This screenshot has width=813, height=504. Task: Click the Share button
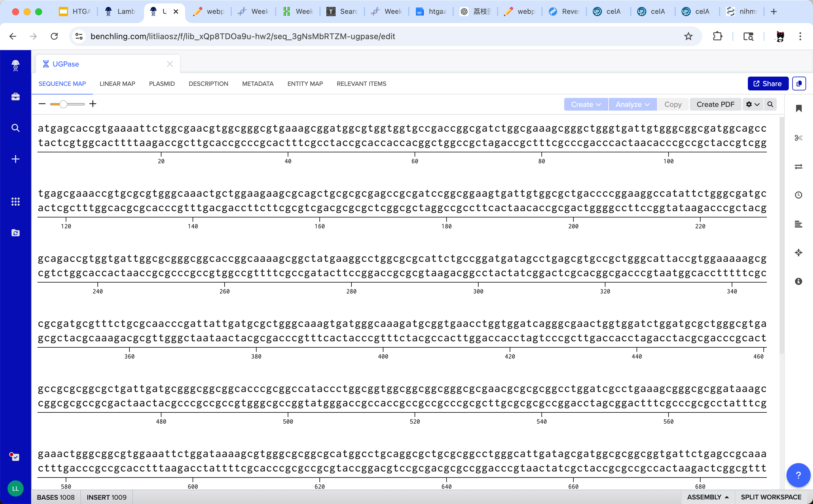pos(768,84)
